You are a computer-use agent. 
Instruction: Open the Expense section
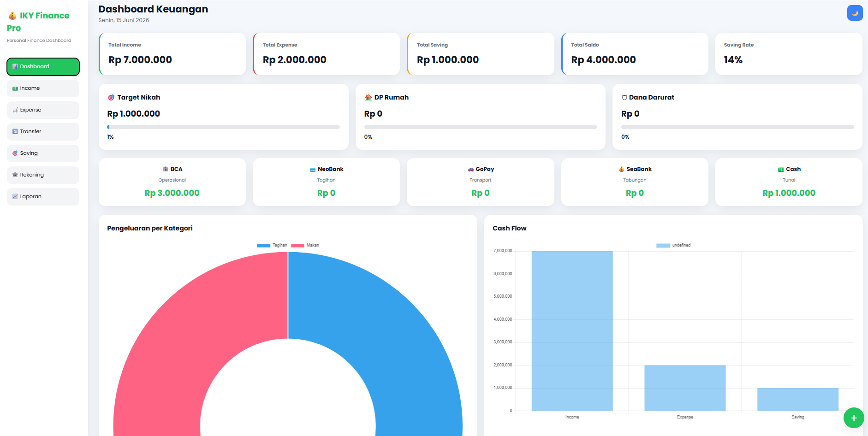coord(43,110)
